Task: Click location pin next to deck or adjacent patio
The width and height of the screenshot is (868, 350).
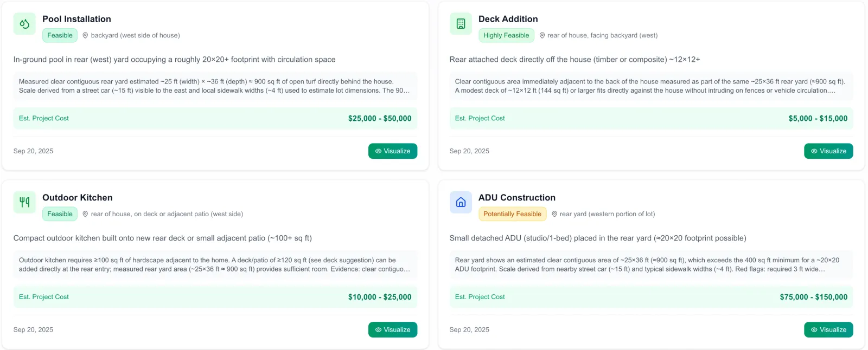Action: pyautogui.click(x=85, y=214)
